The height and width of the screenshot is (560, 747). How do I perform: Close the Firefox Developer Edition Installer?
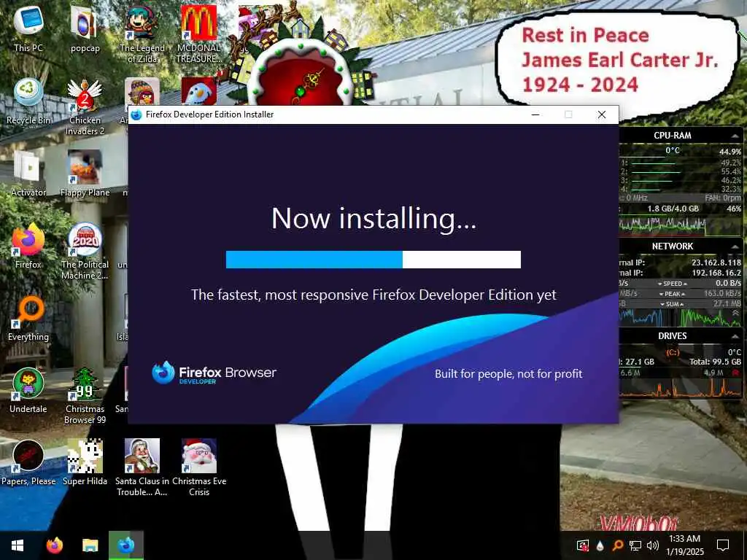pos(602,114)
